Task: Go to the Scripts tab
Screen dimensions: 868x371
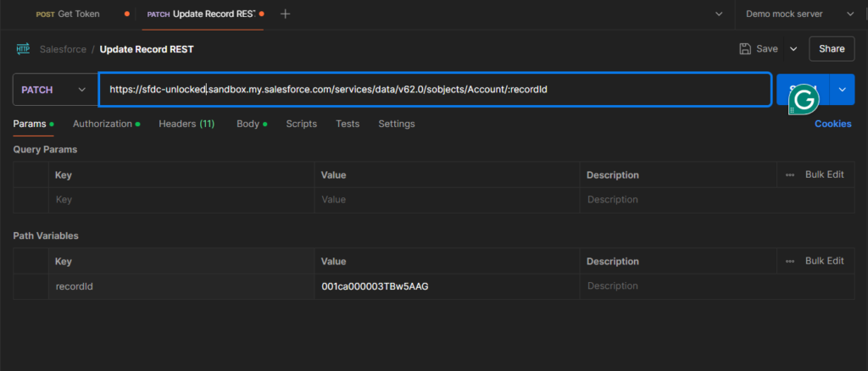Action: coord(301,124)
